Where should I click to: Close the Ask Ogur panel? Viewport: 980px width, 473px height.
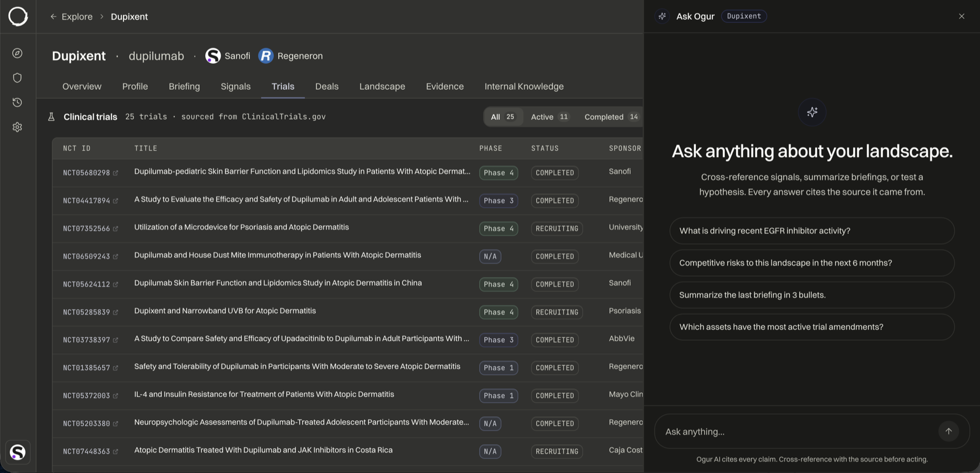click(x=961, y=16)
